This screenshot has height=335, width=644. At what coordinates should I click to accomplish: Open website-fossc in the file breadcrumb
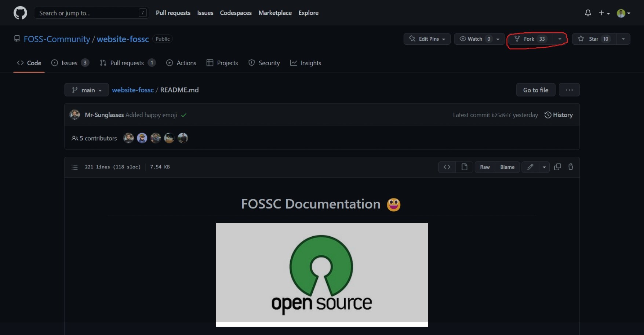point(133,90)
